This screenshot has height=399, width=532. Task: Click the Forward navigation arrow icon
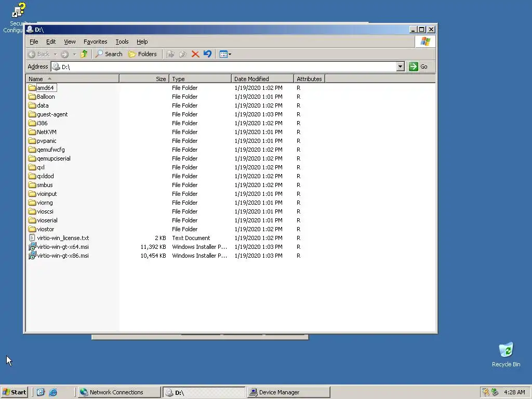point(64,54)
